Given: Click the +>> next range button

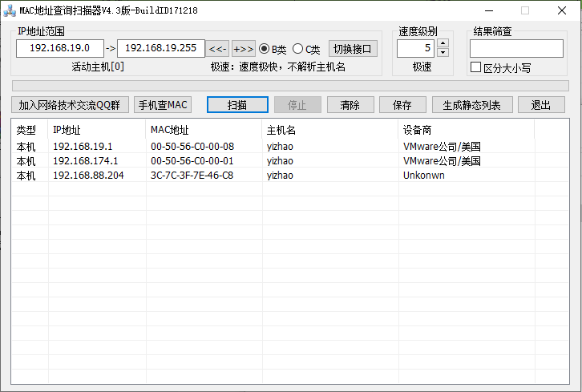Looking at the screenshot, I should [244, 49].
